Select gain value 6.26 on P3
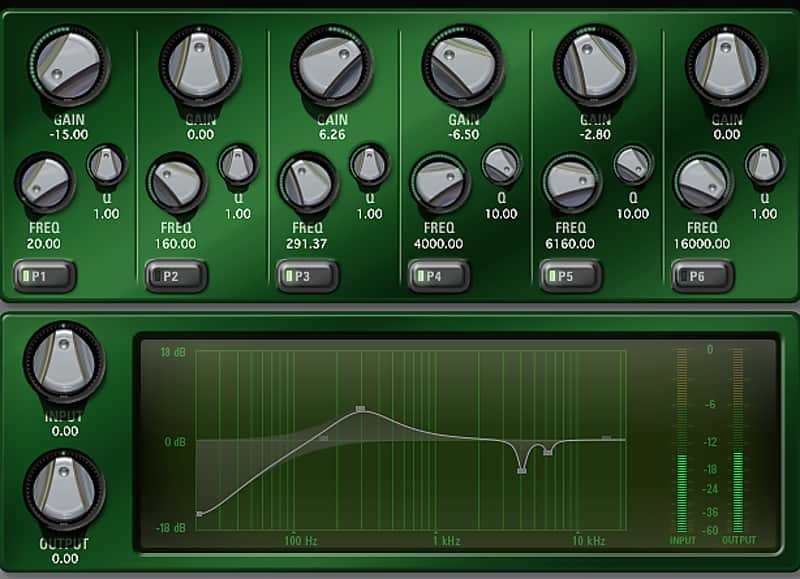The width and height of the screenshot is (800, 579). coord(332,135)
